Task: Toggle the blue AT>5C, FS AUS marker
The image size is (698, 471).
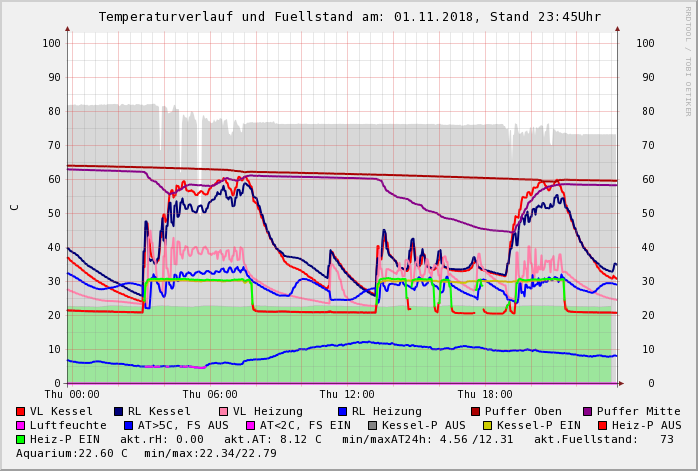Action: tap(129, 425)
